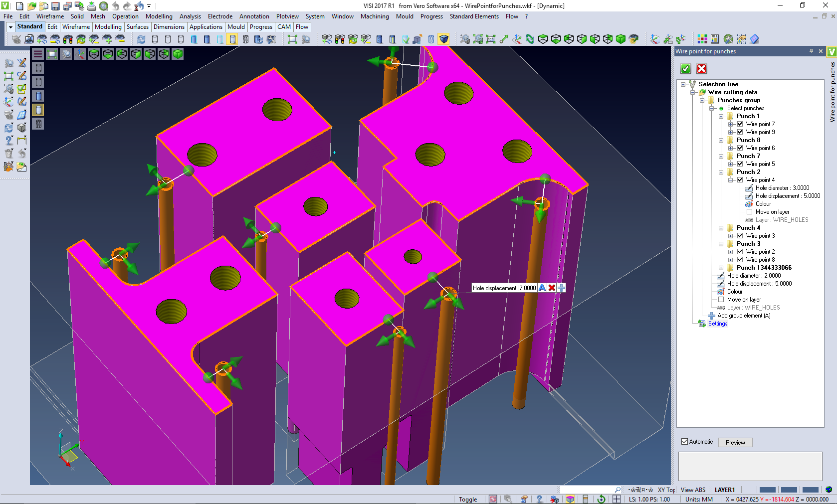Click the blue A icon beside Hole displacement

coord(542,288)
